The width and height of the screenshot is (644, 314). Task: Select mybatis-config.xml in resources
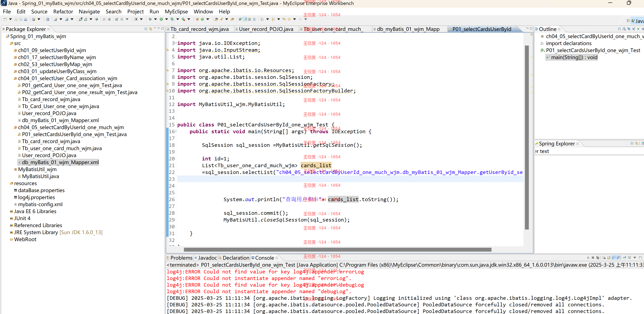coord(40,204)
